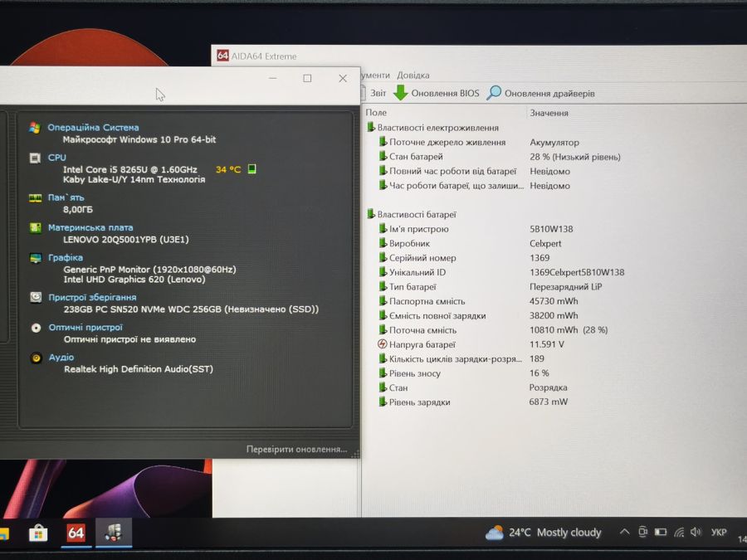Image resolution: width=747 pixels, height=560 pixels.
Task: Select the Рівень зносу row
Action: click(463, 373)
